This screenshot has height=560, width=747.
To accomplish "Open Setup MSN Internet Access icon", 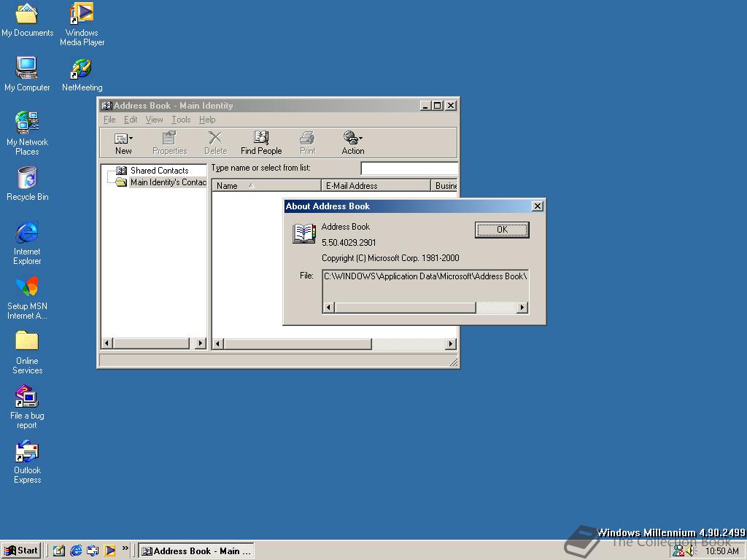I will coord(27,297).
